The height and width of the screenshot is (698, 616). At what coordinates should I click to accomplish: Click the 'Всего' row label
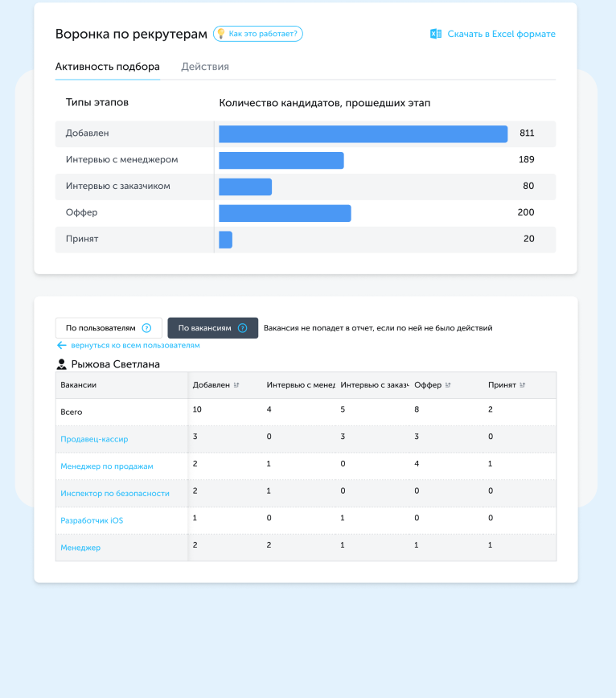[72, 413]
